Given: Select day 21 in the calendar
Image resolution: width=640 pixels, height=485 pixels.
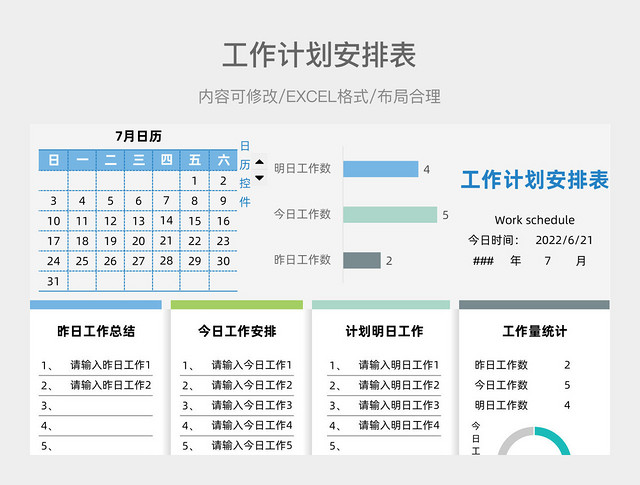Looking at the screenshot, I should click(166, 240).
